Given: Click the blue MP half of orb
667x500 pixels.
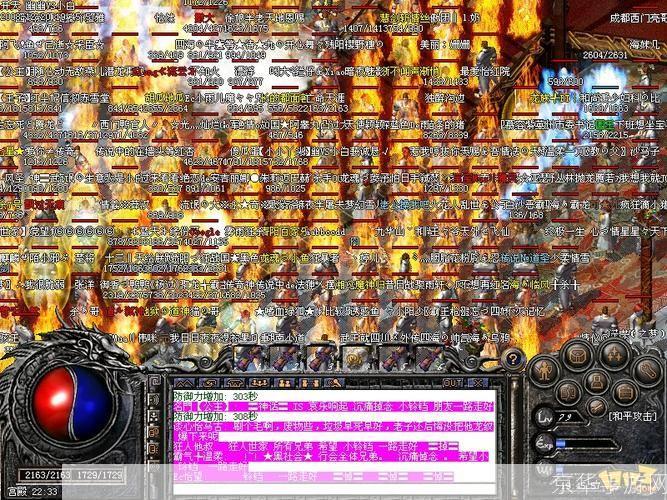Looking at the screenshot, I should pos(93,403).
